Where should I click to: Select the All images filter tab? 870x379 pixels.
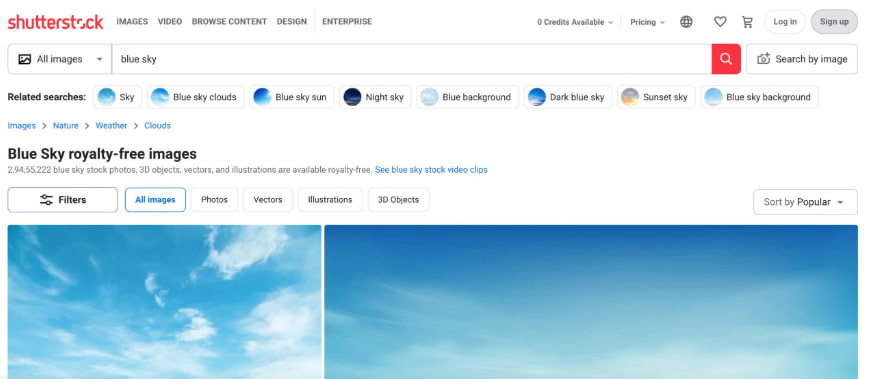[155, 200]
